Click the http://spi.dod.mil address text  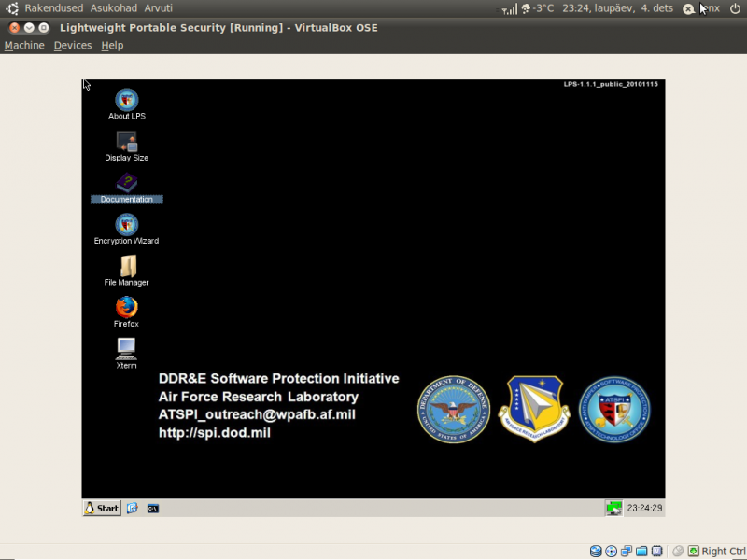(215, 433)
